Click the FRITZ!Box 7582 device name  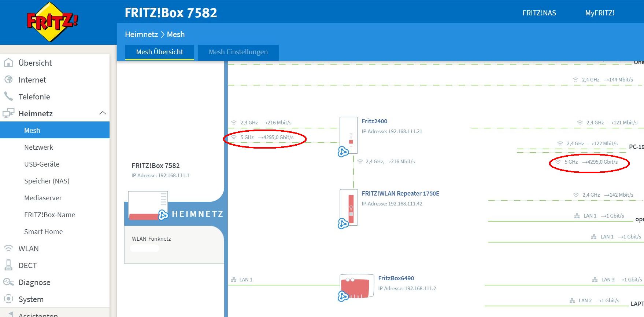click(155, 165)
